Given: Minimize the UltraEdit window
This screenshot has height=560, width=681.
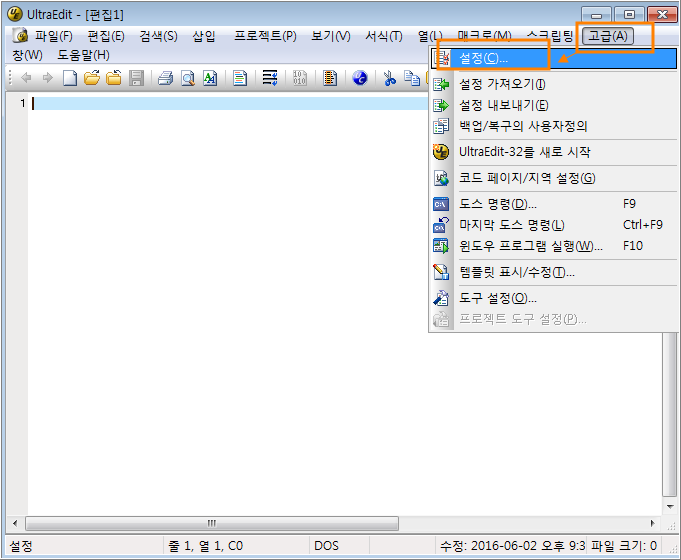Looking at the screenshot, I should point(597,15).
